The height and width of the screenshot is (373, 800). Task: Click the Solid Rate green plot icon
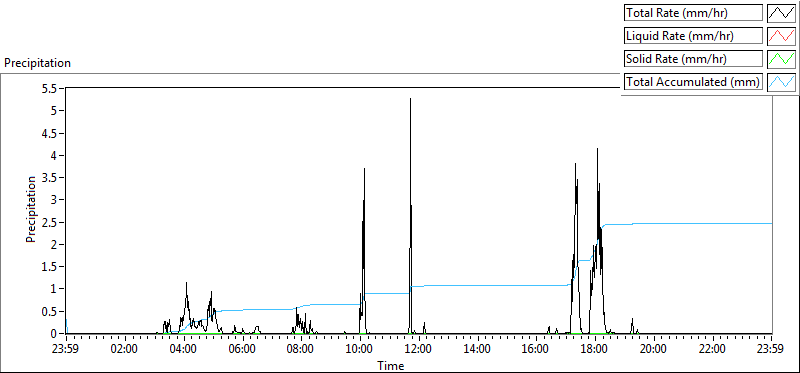[781, 59]
